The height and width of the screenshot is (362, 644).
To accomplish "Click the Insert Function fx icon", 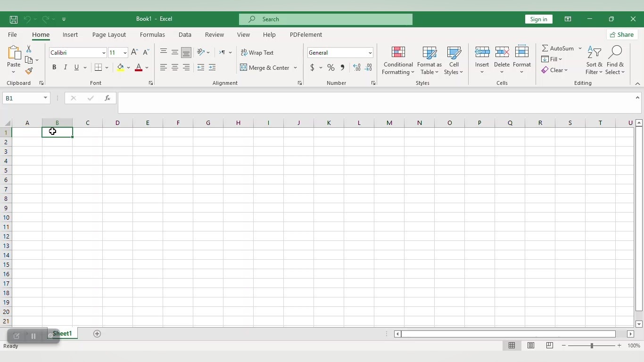I will pos(107,98).
